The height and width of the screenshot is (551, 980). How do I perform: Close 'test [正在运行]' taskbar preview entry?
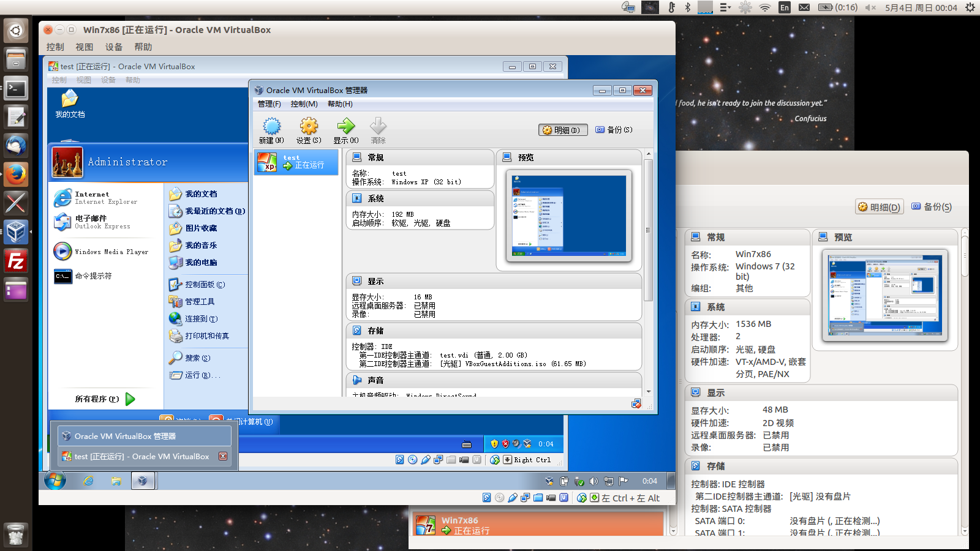[223, 456]
